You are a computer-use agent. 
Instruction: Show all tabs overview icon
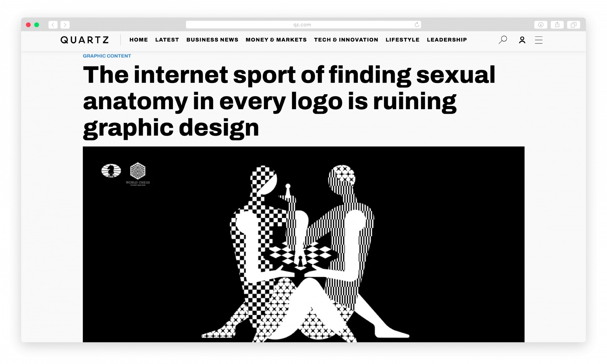(573, 25)
